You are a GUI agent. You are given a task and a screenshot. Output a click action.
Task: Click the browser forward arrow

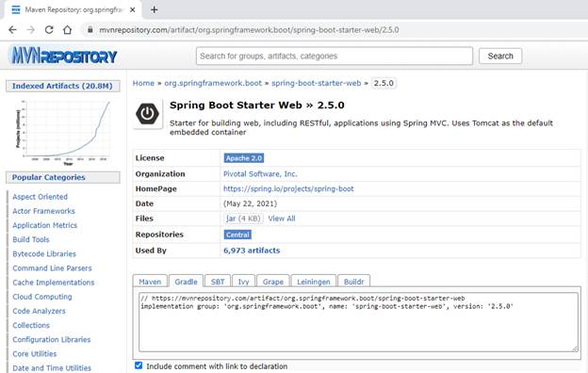(31, 30)
